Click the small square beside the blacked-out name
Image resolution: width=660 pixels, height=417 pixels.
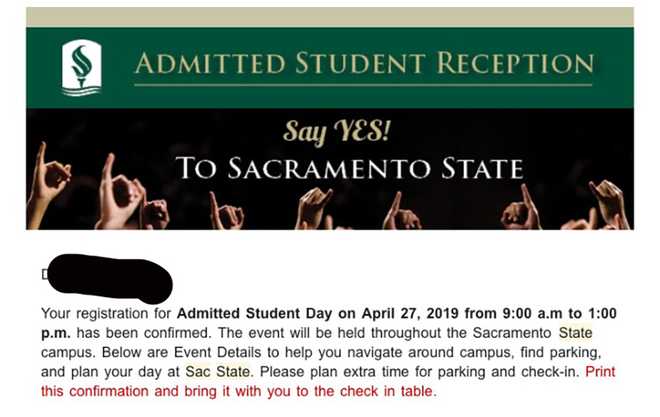(45, 273)
